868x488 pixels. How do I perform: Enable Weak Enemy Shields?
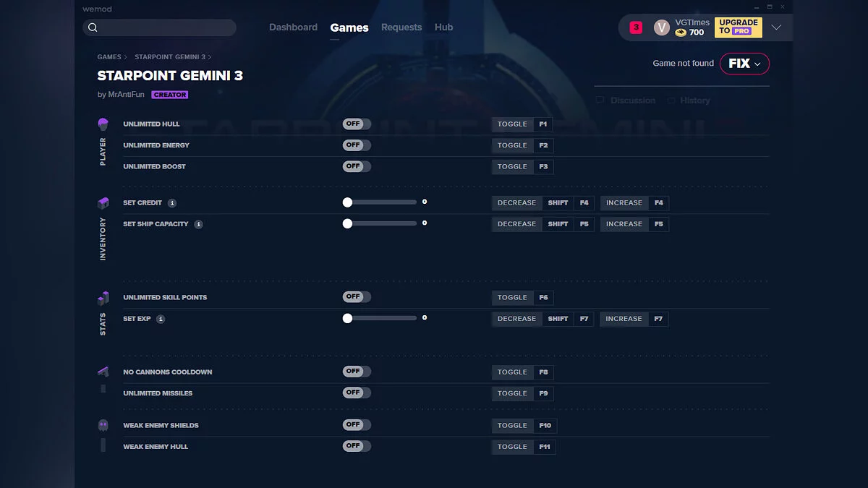pos(357,425)
